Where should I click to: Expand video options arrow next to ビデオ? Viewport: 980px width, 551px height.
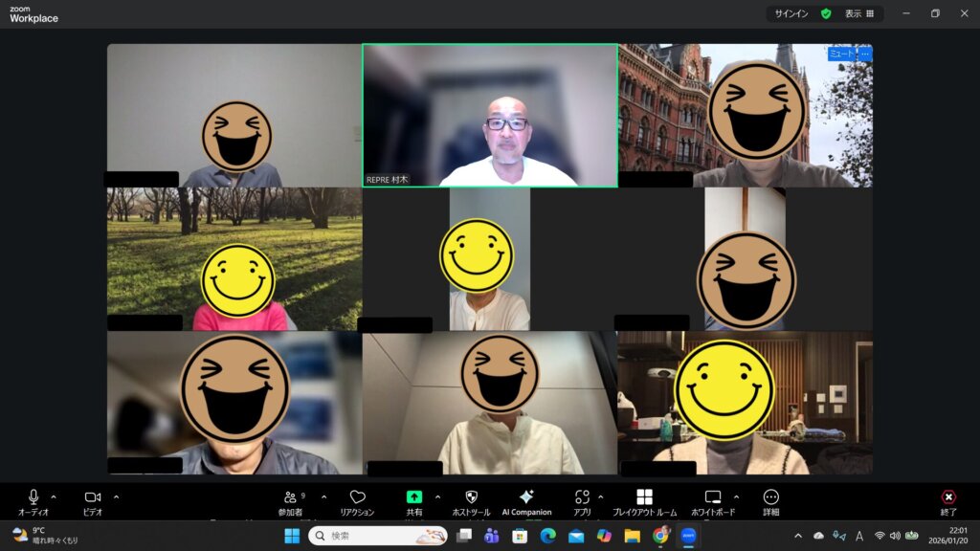click(x=116, y=496)
